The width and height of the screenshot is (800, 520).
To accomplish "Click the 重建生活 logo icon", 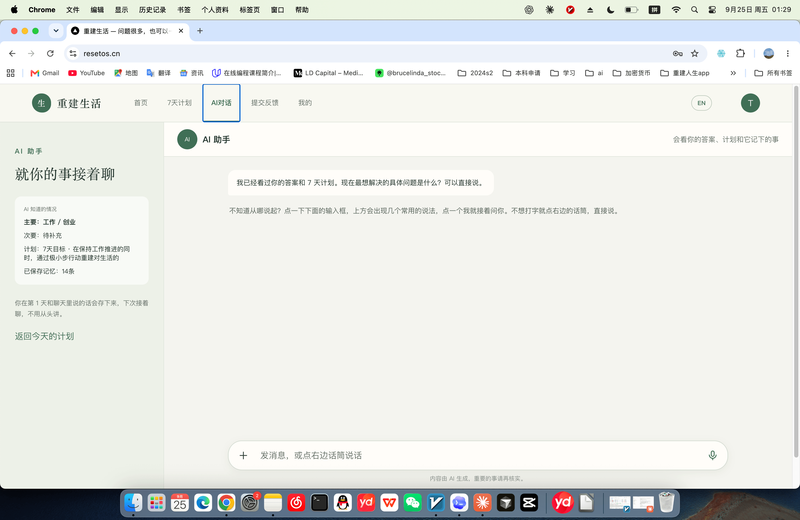I will pyautogui.click(x=41, y=103).
